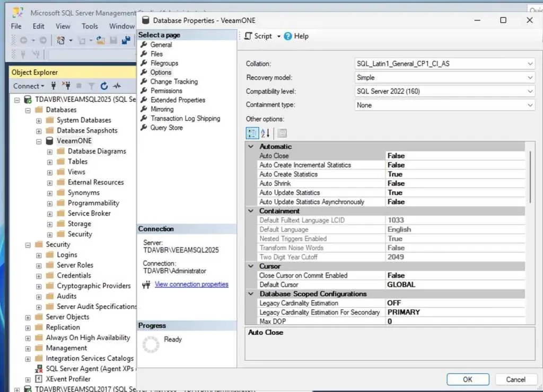
Task: Click the Disconnect plug icon in Object Explorer
Action: tap(66, 85)
